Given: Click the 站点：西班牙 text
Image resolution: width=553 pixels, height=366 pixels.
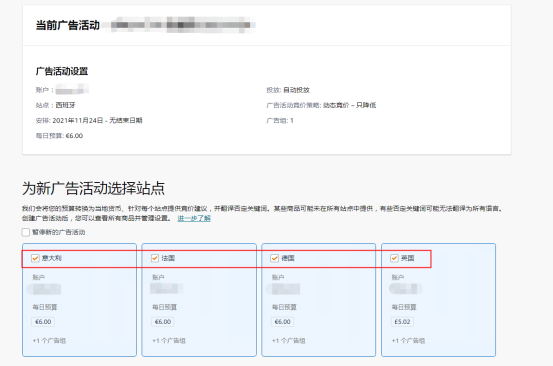Looking at the screenshot, I should 56,105.
